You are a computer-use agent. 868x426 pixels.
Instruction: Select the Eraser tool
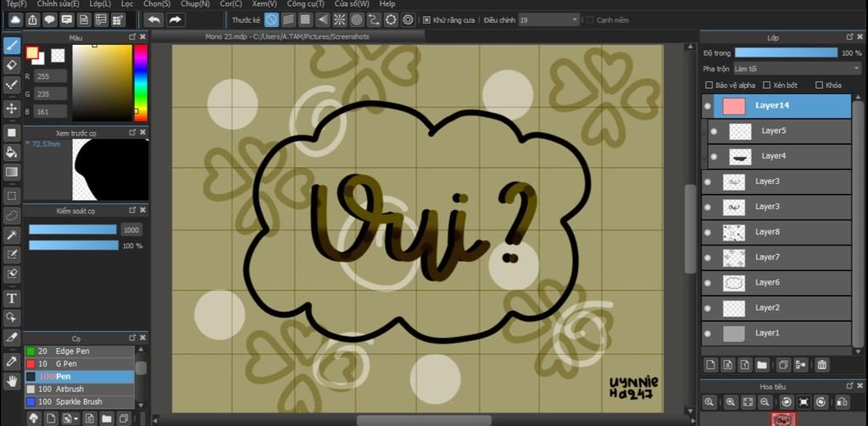tap(12, 65)
